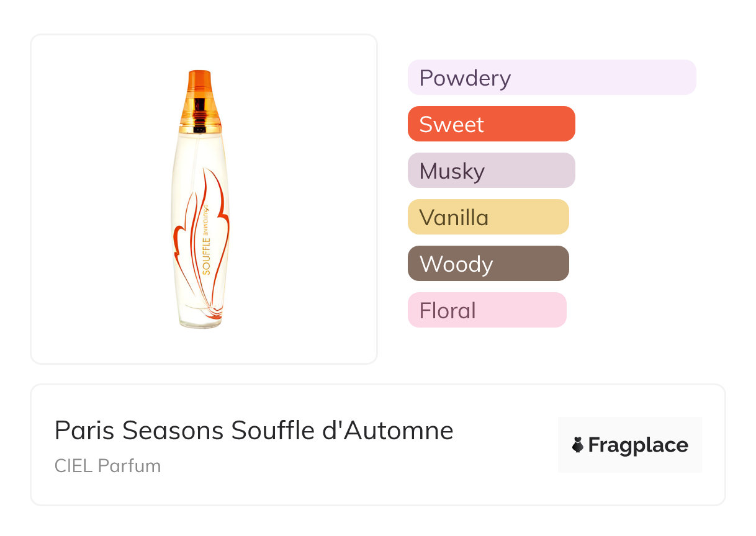Click the Fragplace perfume bottle logo icon
756x536 pixels.
click(x=578, y=445)
